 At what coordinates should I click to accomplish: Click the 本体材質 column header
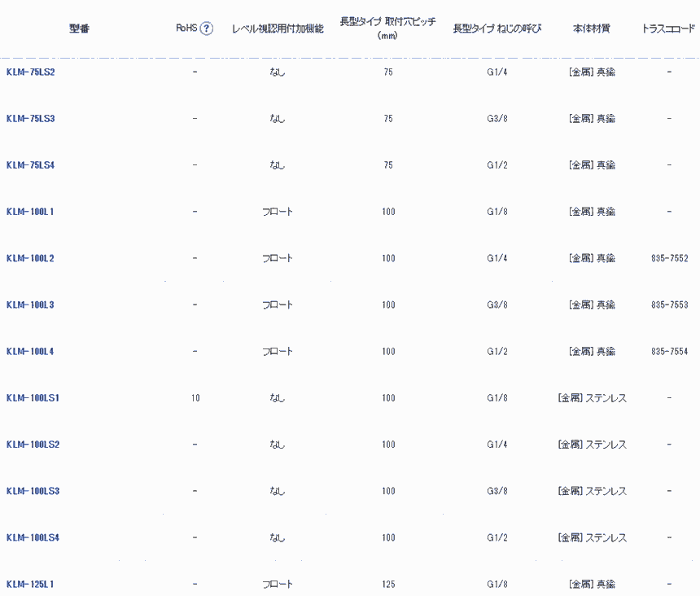click(x=592, y=28)
